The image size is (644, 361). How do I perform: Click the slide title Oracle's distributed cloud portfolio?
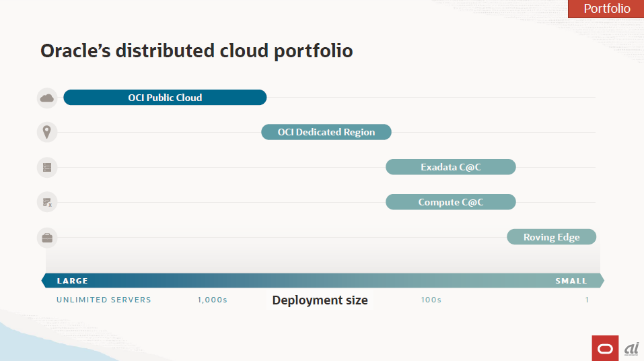pos(196,51)
